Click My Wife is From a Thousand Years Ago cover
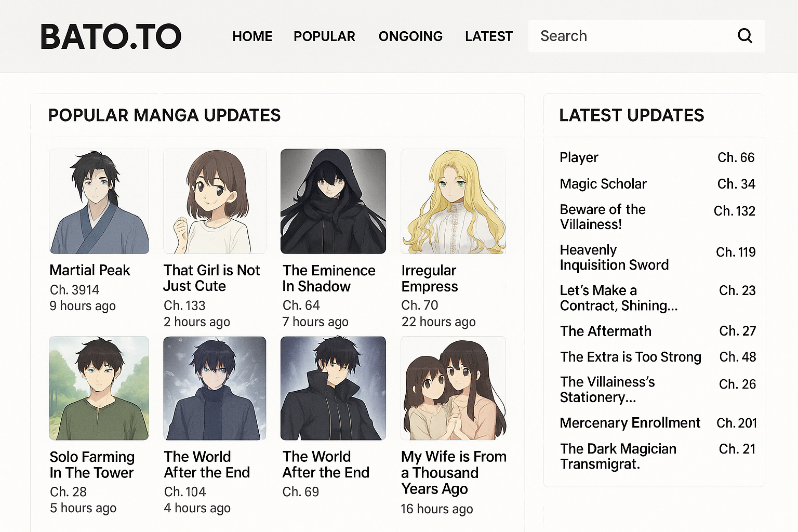Viewport: 798px width, 532px height. pyautogui.click(x=453, y=388)
